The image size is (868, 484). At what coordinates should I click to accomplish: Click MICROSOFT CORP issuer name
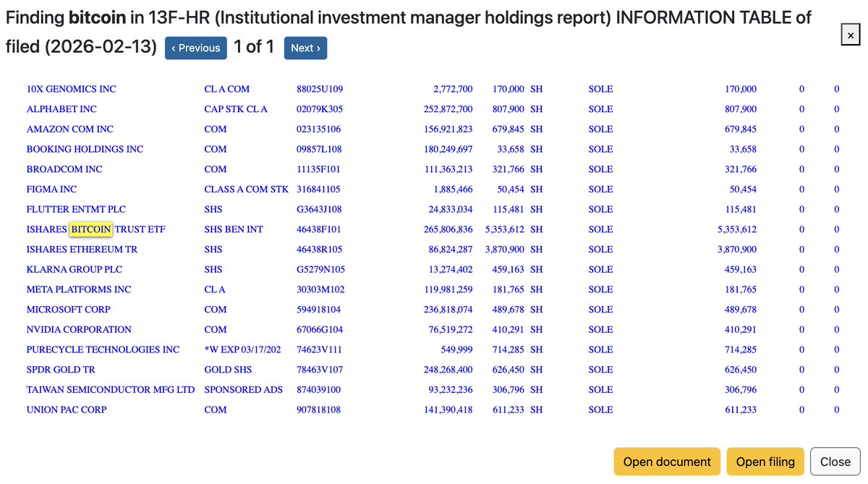coord(68,310)
